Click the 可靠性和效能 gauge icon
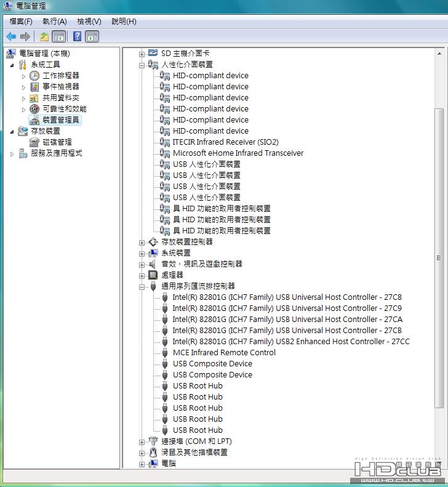The width and height of the screenshot is (448, 487). click(x=34, y=109)
